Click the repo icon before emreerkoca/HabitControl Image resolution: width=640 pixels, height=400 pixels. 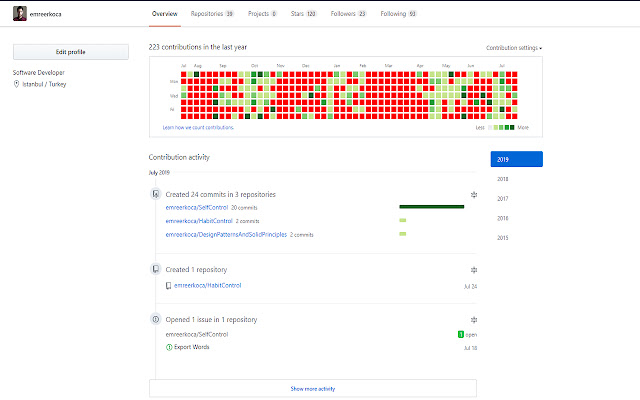pyautogui.click(x=168, y=286)
